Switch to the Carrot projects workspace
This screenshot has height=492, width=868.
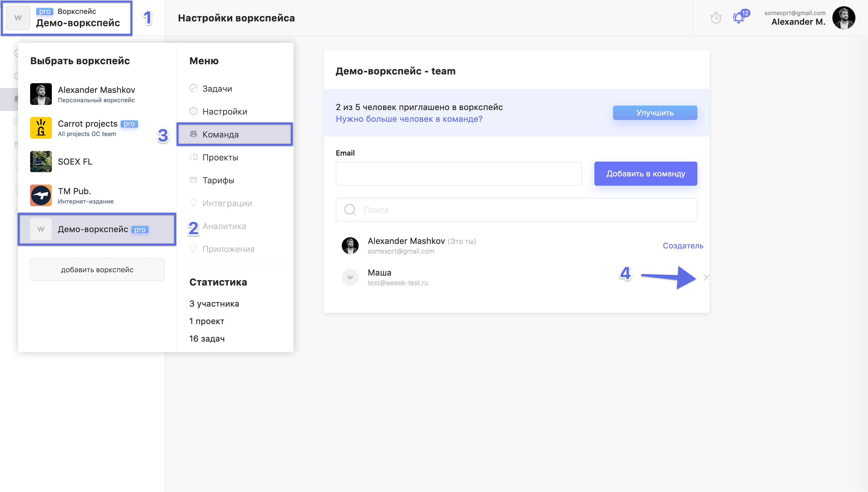pyautogui.click(x=97, y=128)
